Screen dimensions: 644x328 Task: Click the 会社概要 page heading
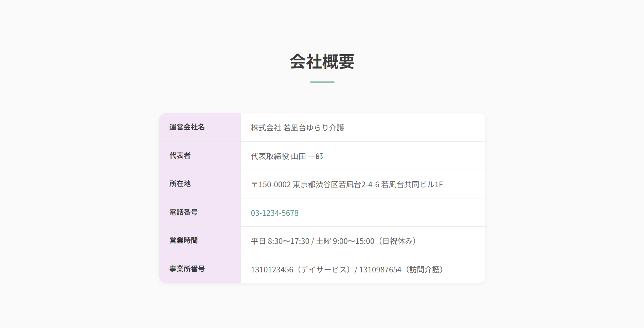click(322, 61)
